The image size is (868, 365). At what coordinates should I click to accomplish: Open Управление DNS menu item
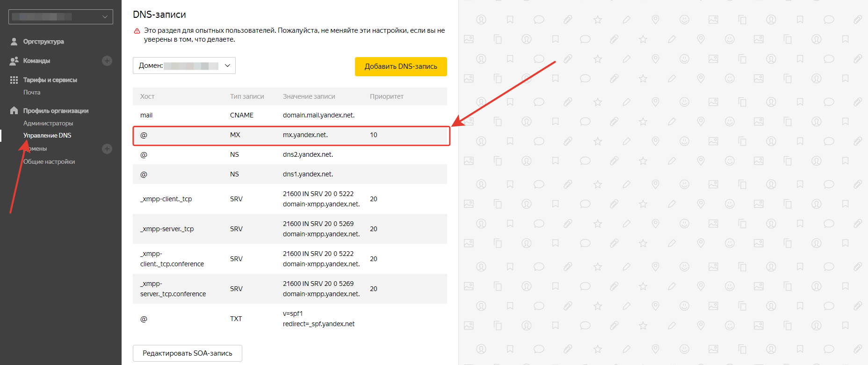(x=47, y=135)
